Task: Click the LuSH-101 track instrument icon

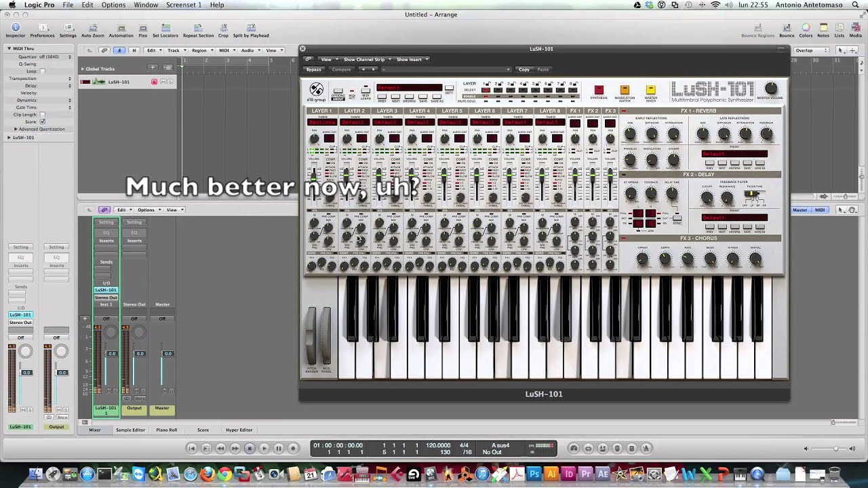Action: [x=99, y=82]
